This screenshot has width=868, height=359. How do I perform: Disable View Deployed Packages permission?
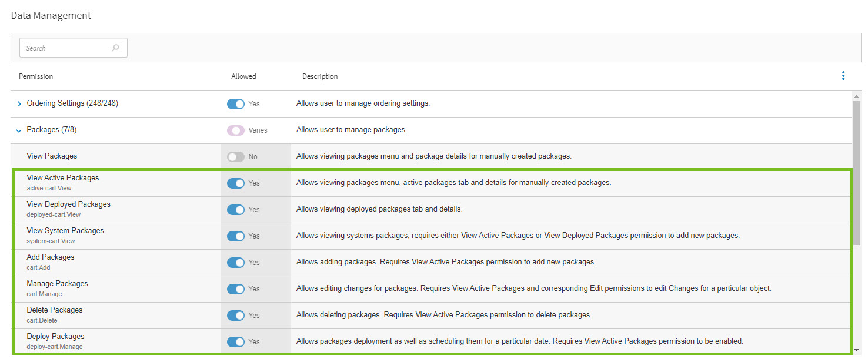[x=236, y=209]
